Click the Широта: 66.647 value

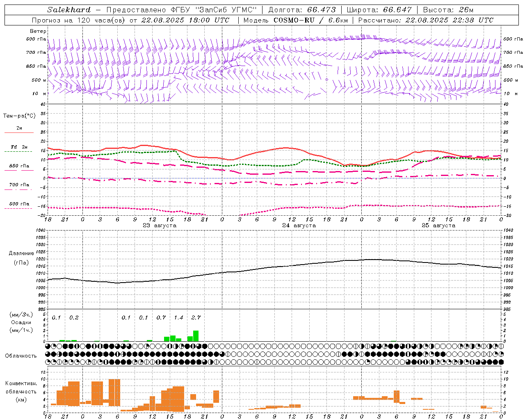coord(379,10)
